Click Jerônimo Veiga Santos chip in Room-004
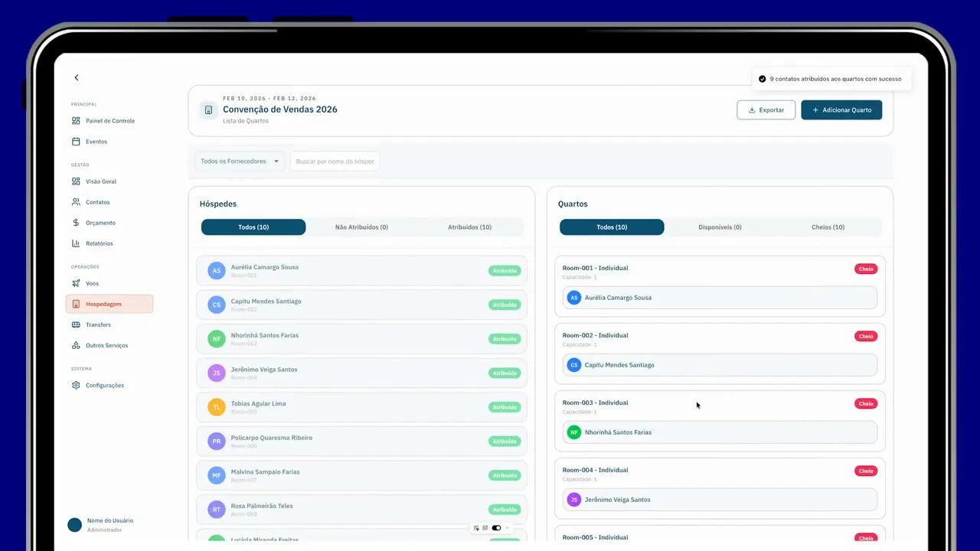The height and width of the screenshot is (551, 980). pyautogui.click(x=720, y=500)
